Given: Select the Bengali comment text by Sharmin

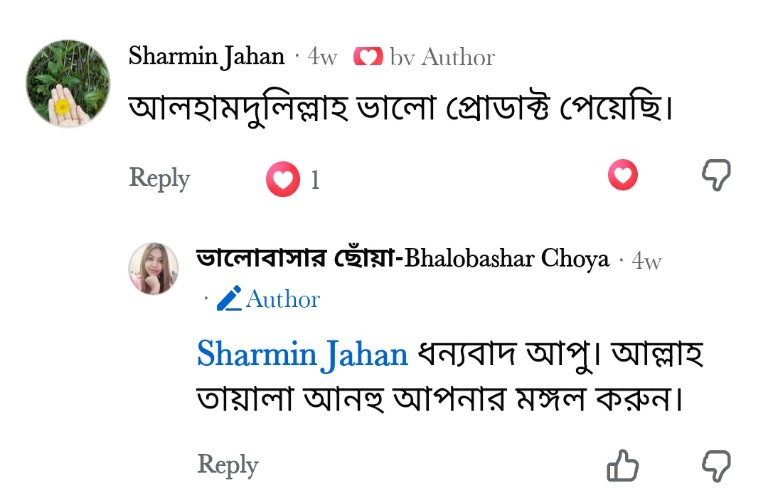Looking at the screenshot, I should pos(401,109).
